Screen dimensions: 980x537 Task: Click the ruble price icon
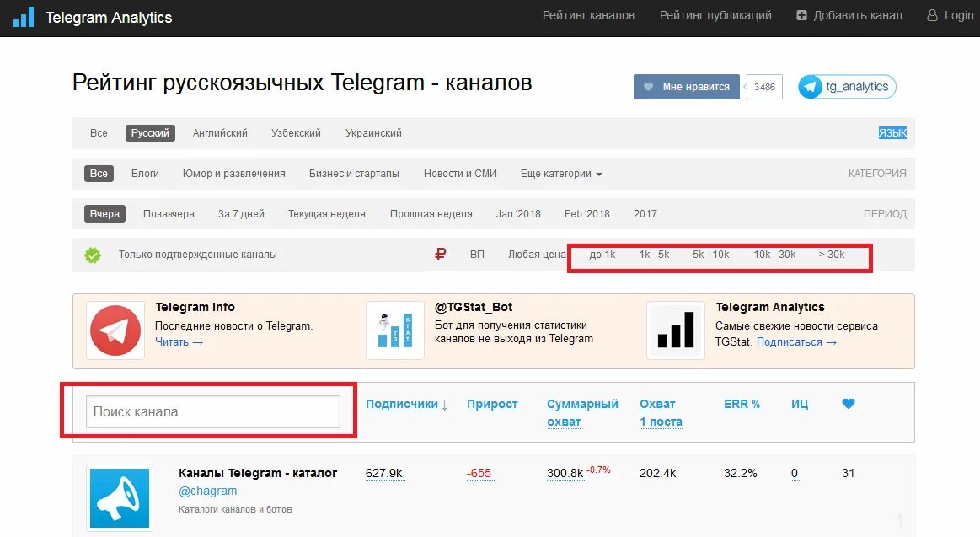click(x=440, y=254)
